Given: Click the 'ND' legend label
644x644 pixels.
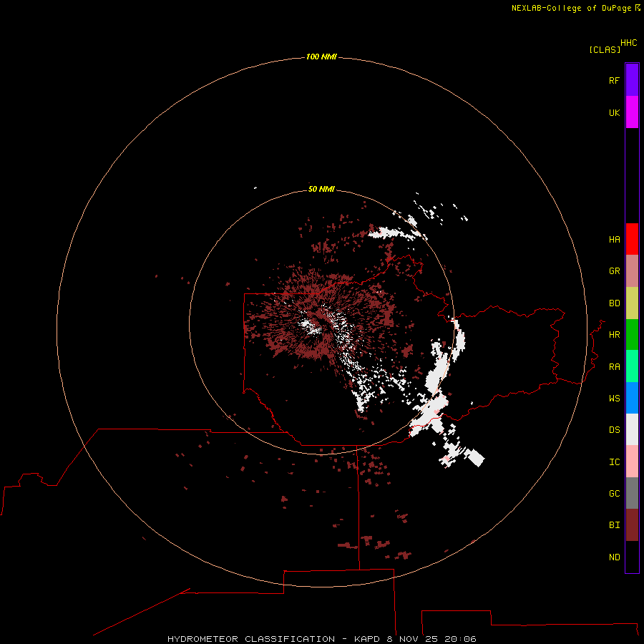Looking at the screenshot, I should point(614,557).
